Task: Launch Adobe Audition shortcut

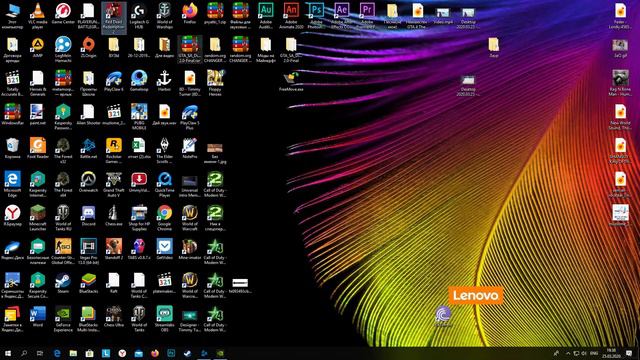Action: click(x=266, y=16)
